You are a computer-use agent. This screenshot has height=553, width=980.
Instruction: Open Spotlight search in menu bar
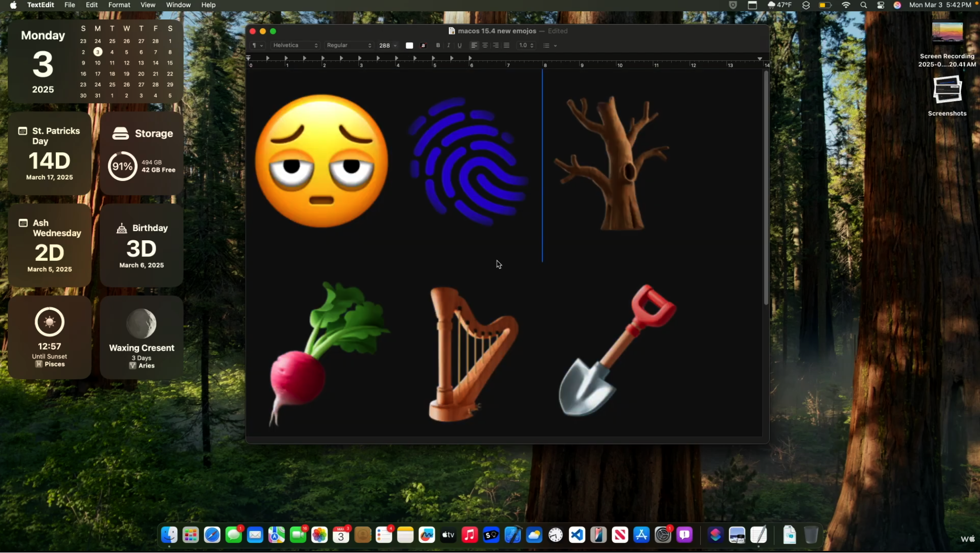pyautogui.click(x=863, y=5)
